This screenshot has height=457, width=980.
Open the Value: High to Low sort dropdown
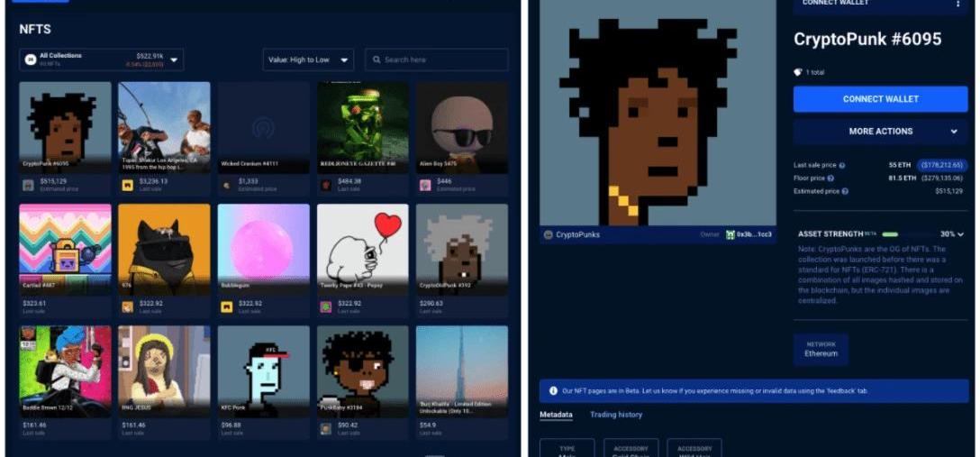point(308,59)
